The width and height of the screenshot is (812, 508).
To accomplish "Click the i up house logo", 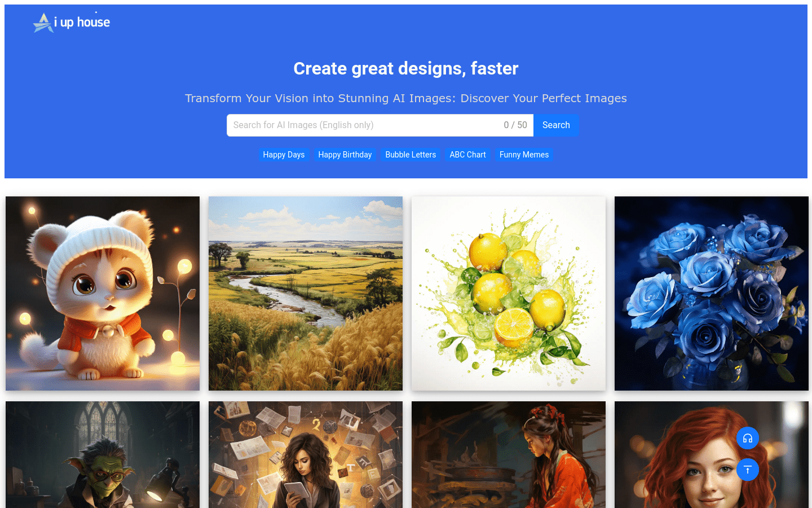I will click(72, 22).
